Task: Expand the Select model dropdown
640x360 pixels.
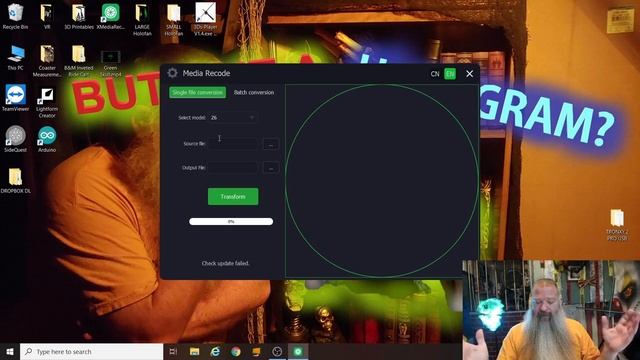Action: click(x=232, y=118)
